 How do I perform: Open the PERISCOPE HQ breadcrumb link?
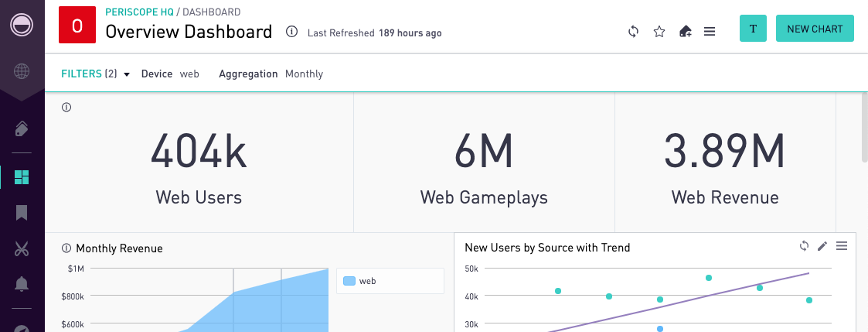click(139, 12)
